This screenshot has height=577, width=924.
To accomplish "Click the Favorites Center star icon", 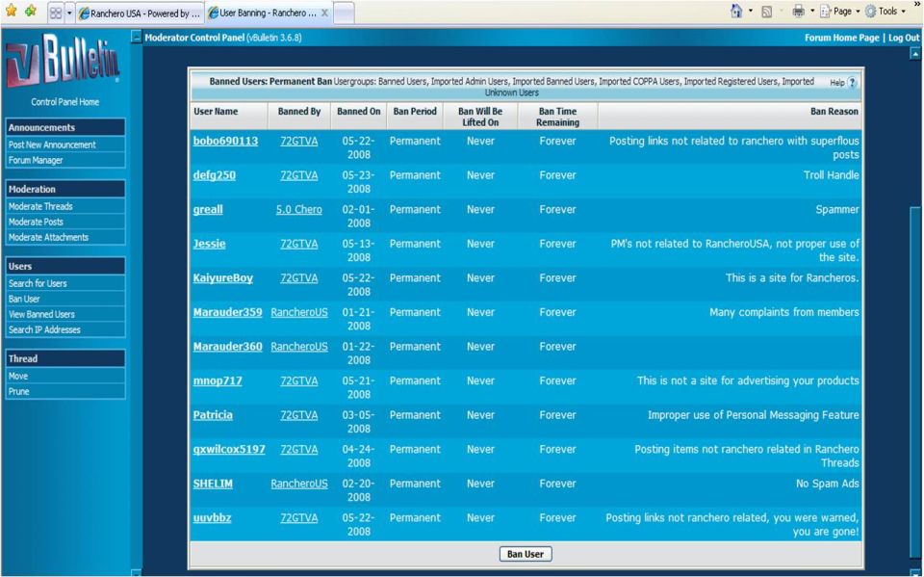I will tap(11, 12).
